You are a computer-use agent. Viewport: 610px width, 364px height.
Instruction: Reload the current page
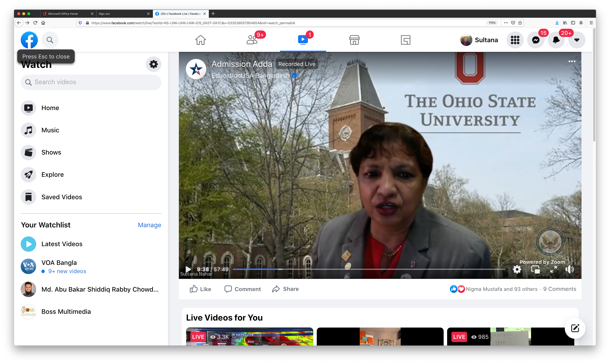click(35, 23)
